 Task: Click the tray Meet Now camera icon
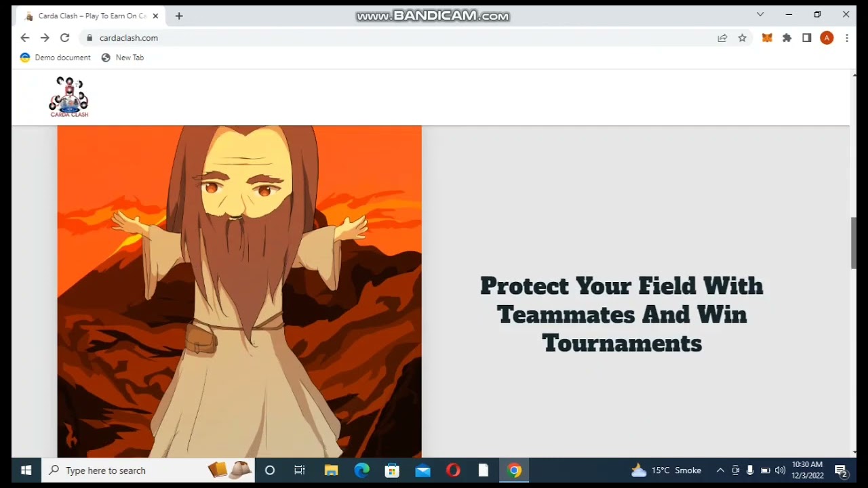[736, 470]
